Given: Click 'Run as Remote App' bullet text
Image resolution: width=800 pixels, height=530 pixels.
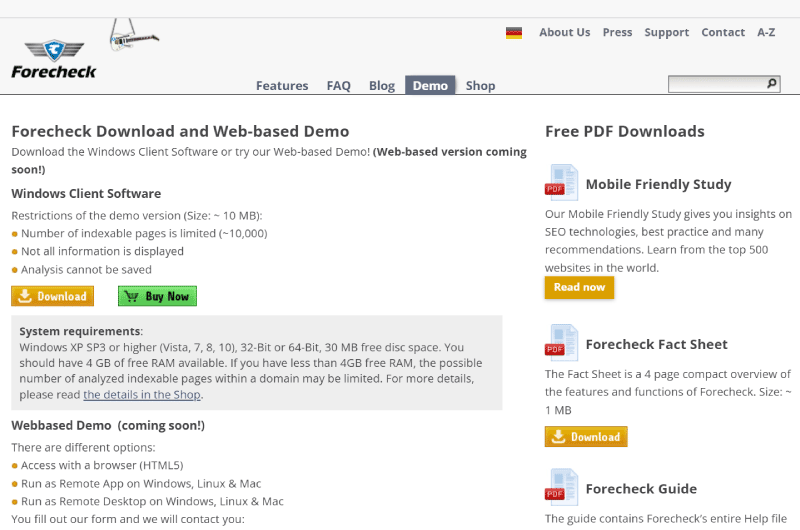Looking at the screenshot, I should point(141,484).
